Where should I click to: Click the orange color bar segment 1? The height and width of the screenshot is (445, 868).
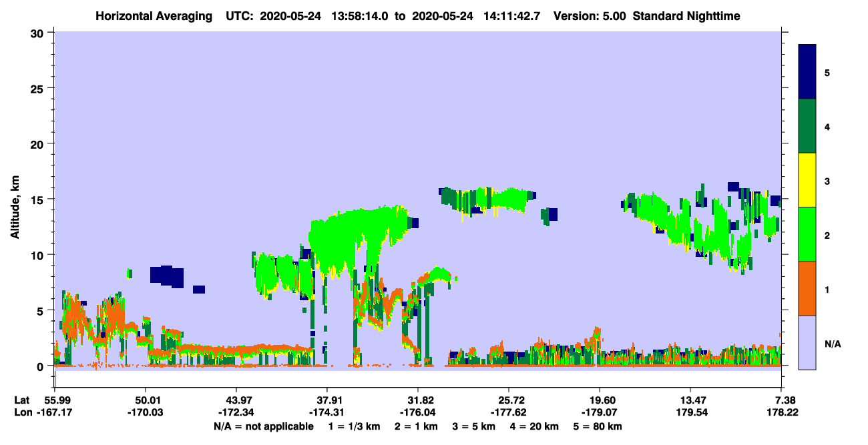coord(807,288)
